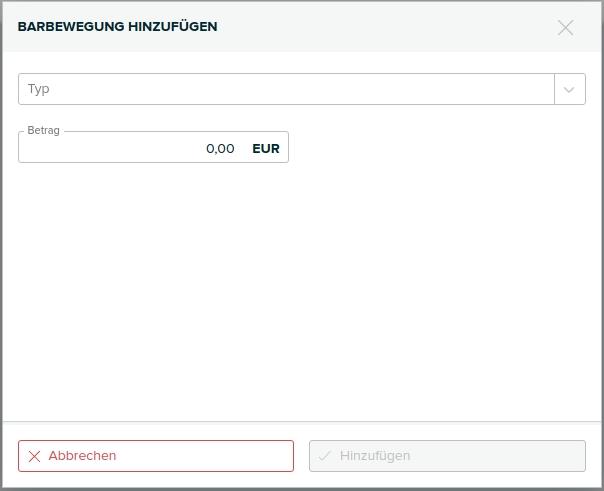Click the EUR currency label
The height and width of the screenshot is (491, 604).
pos(266,149)
